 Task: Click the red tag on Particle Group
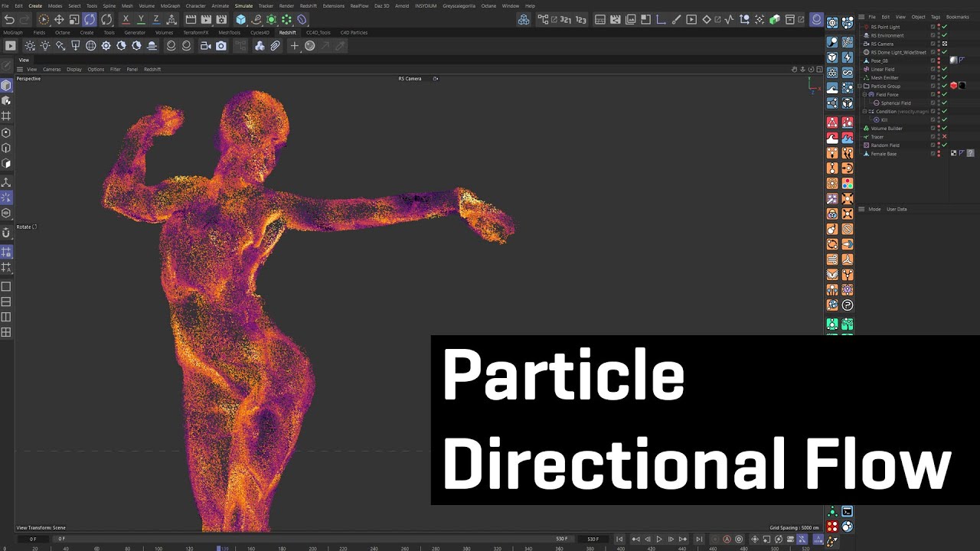click(954, 86)
